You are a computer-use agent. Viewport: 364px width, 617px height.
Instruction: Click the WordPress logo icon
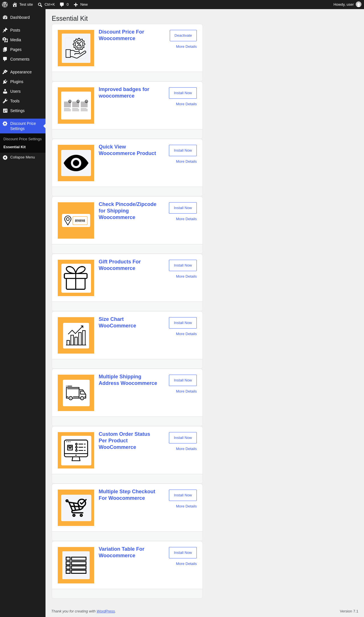pos(5,5)
